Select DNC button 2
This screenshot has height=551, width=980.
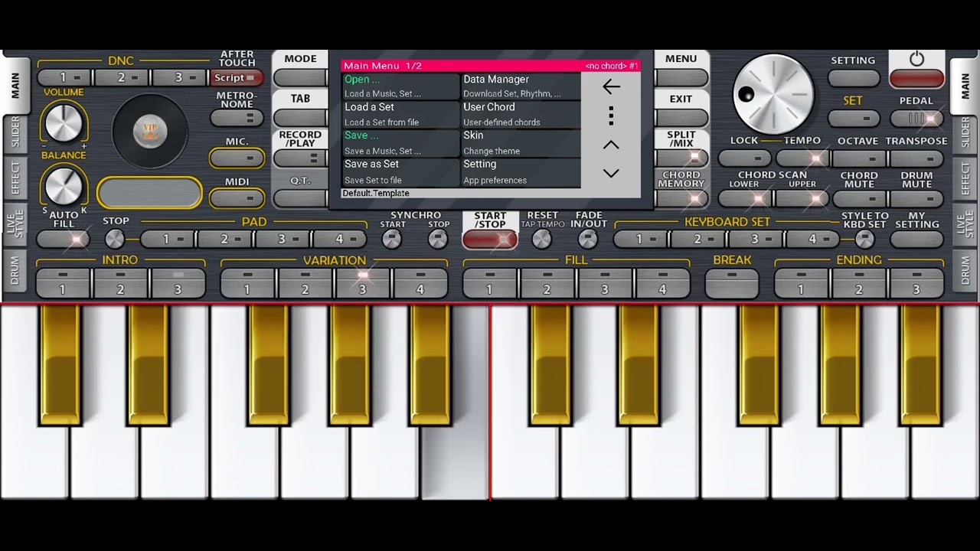coord(121,78)
